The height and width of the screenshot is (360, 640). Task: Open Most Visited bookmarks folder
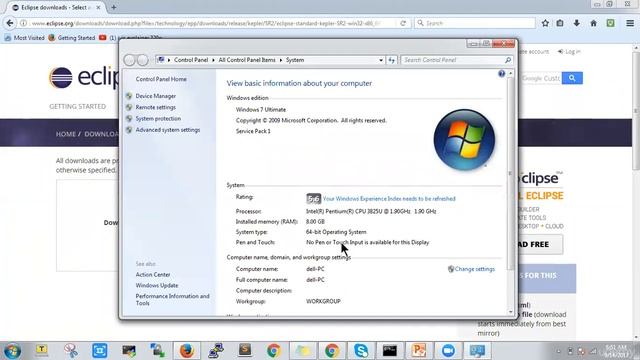coord(24,38)
